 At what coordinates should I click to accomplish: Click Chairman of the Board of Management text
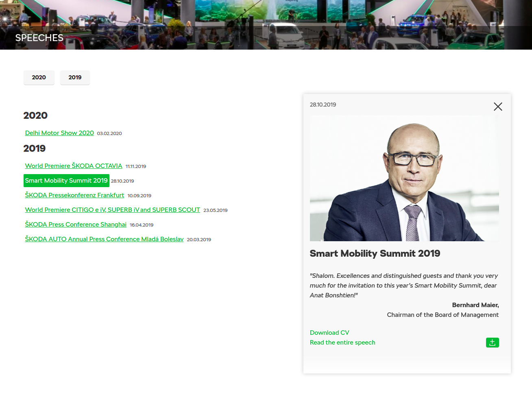[x=443, y=315]
